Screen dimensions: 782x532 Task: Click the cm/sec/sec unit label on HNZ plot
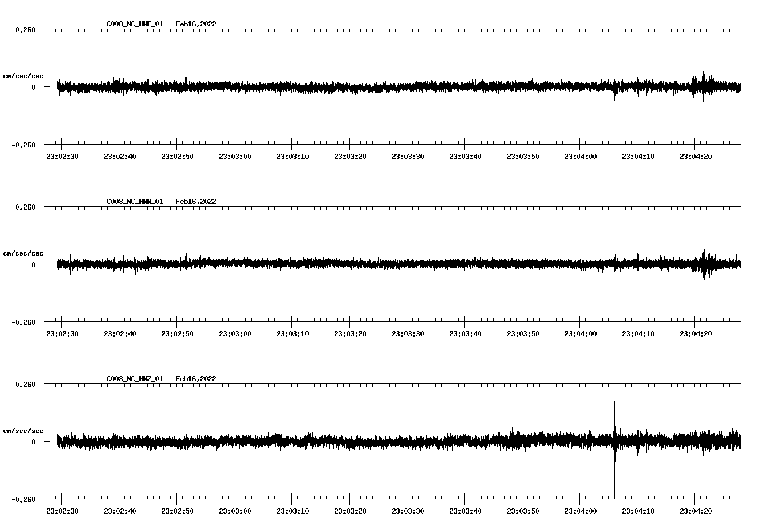coord(23,431)
